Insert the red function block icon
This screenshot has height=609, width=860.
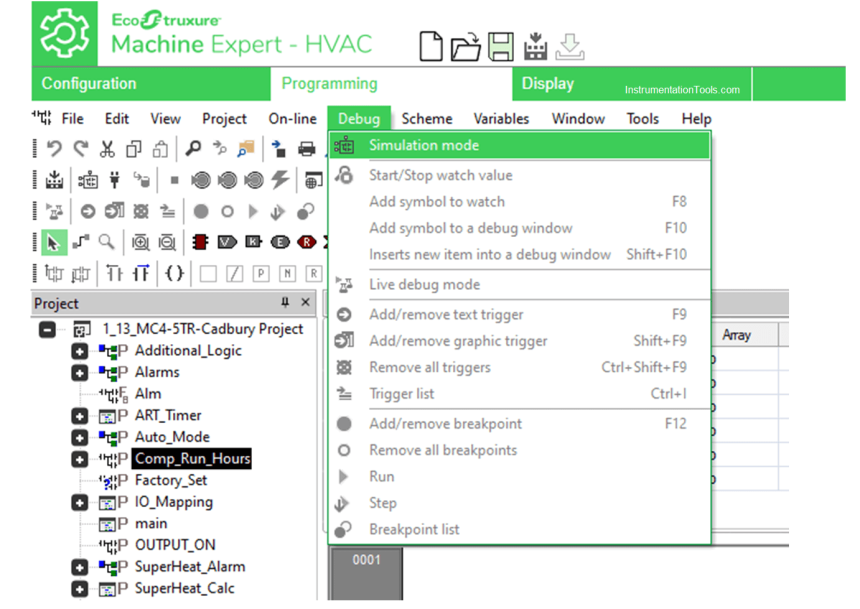200,242
